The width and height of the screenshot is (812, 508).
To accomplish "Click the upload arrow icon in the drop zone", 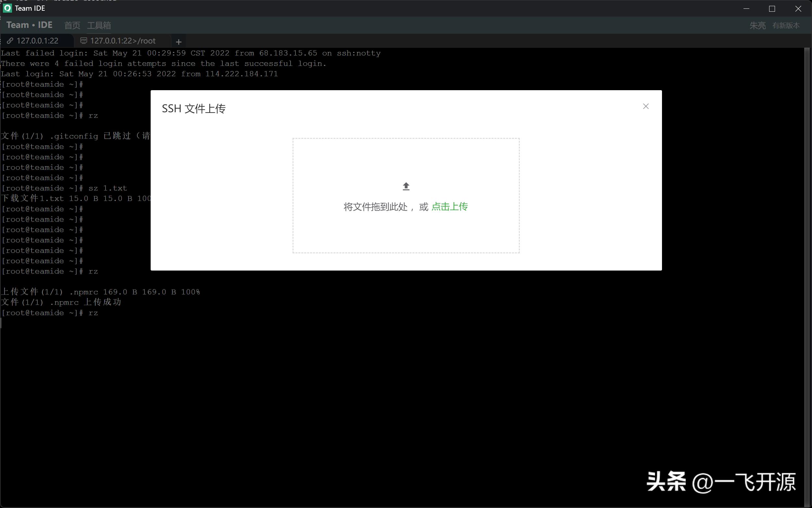I will [406, 186].
